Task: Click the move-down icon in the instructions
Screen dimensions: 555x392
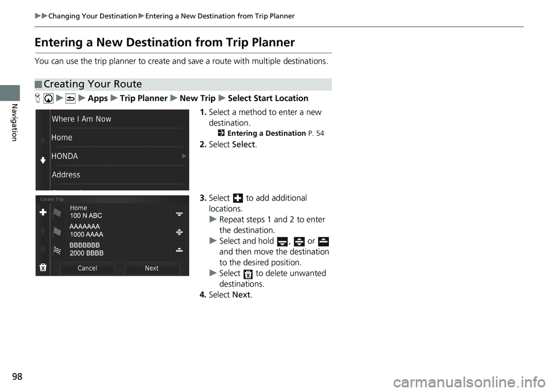Action: 282,242
